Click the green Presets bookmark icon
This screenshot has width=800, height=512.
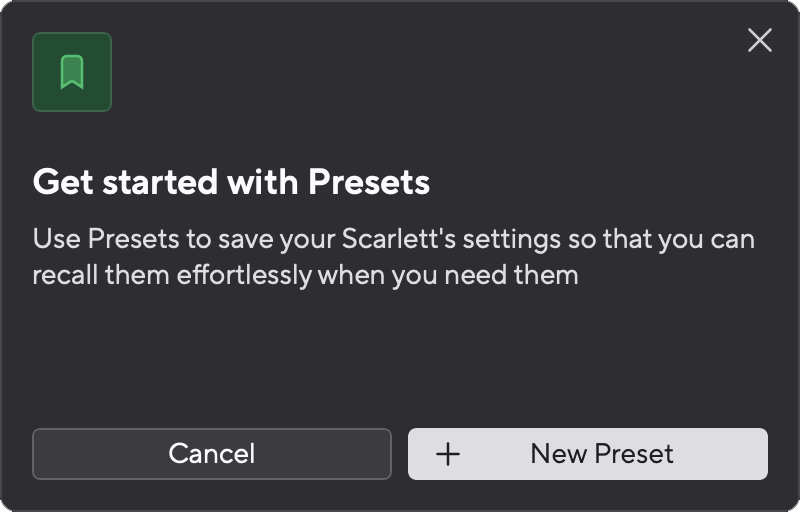71,72
